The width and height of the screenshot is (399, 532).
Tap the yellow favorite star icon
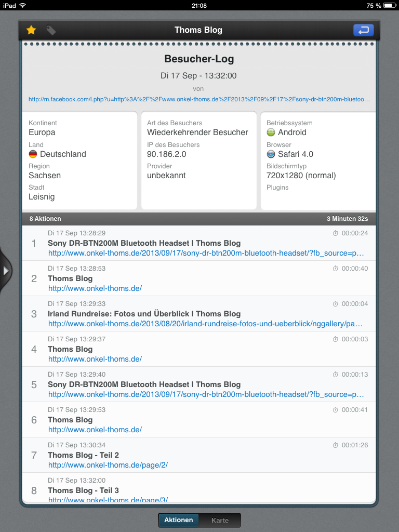coord(31,30)
